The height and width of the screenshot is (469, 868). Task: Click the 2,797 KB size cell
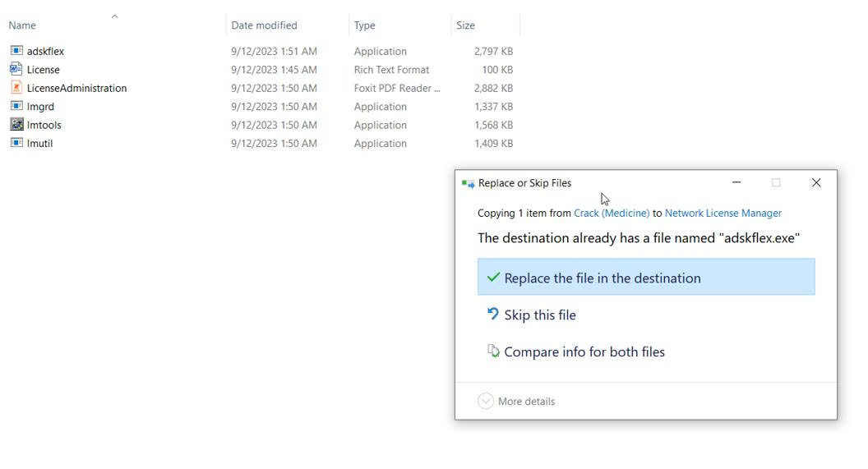point(493,52)
